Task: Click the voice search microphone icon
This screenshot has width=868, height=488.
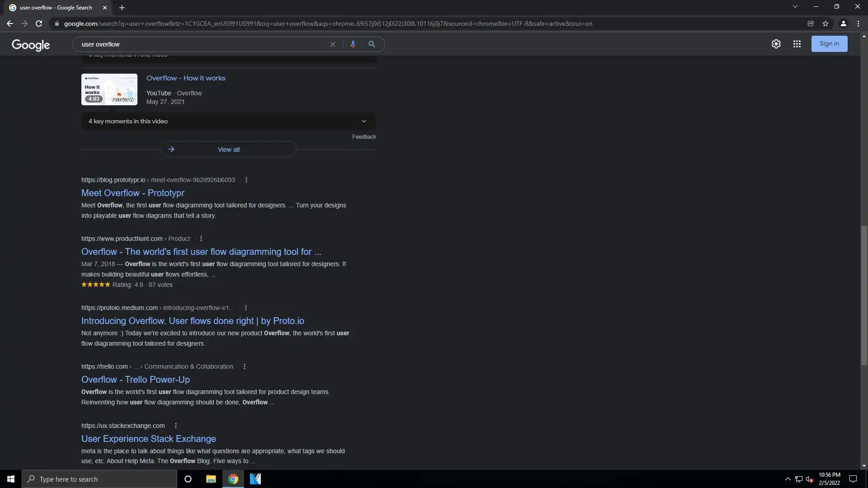Action: tap(353, 44)
